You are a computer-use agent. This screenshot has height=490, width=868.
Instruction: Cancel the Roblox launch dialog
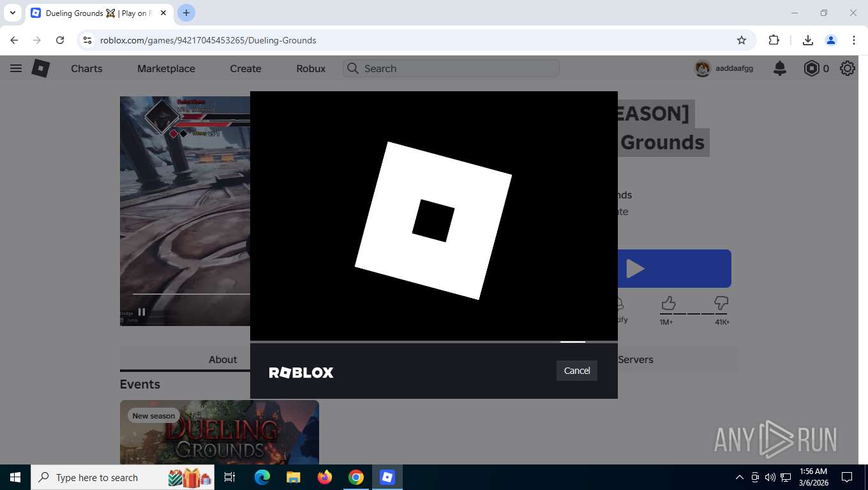pyautogui.click(x=577, y=371)
